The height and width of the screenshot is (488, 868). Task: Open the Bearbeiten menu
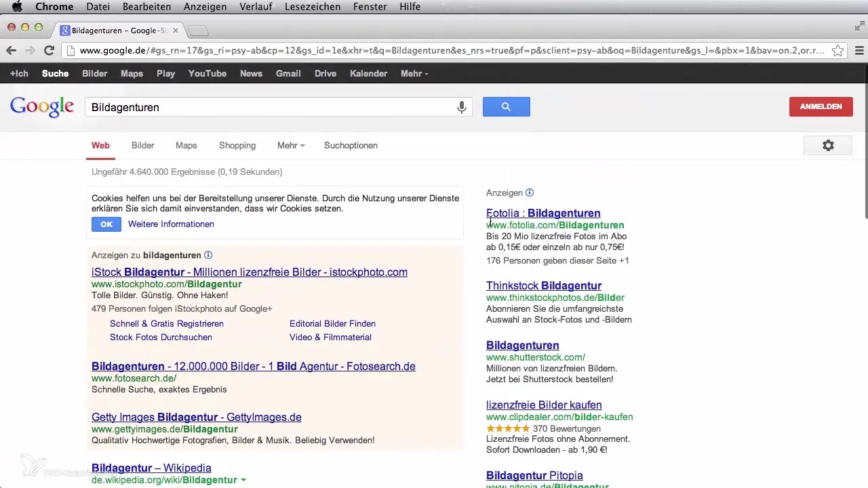pyautogui.click(x=146, y=7)
